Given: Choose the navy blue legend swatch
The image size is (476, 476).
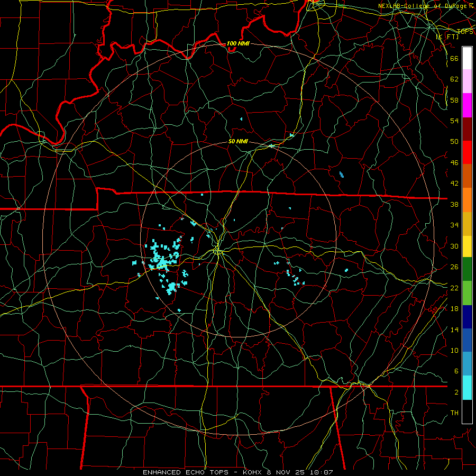Looking at the screenshot, I should point(467,317).
